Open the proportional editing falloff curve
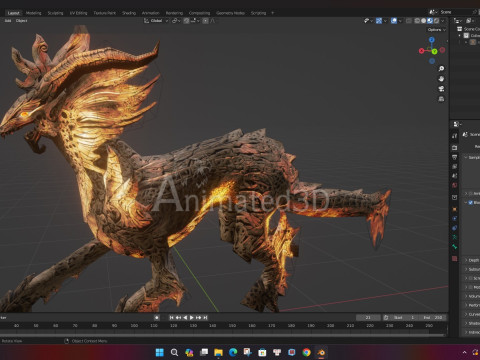The width and height of the screenshot is (480, 360). coord(212,21)
